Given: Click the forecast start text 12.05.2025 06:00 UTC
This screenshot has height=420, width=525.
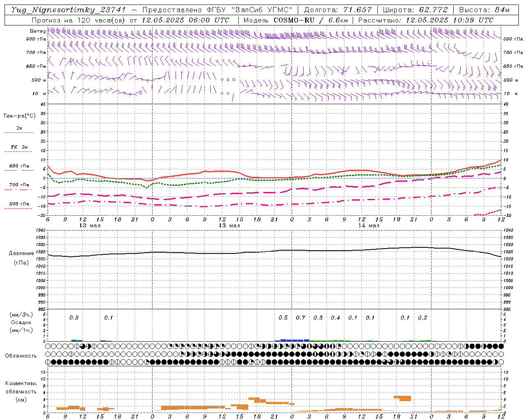Looking at the screenshot, I should coord(185,20).
